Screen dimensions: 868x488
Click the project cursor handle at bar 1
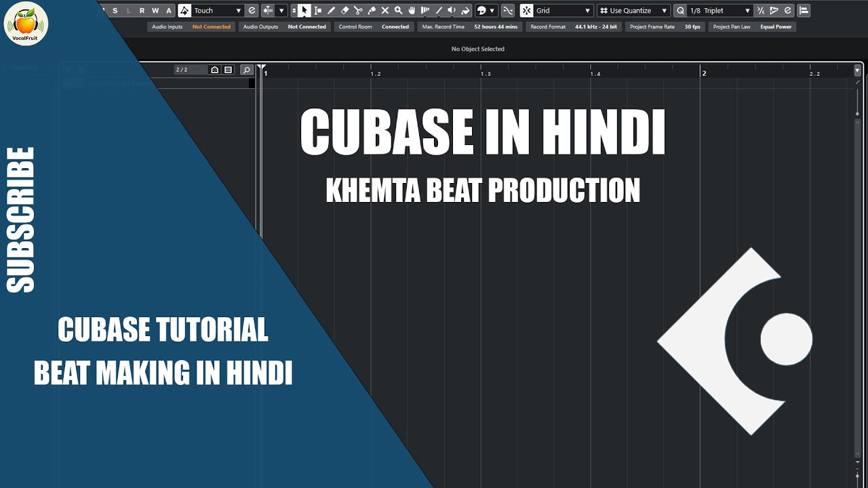(x=261, y=68)
